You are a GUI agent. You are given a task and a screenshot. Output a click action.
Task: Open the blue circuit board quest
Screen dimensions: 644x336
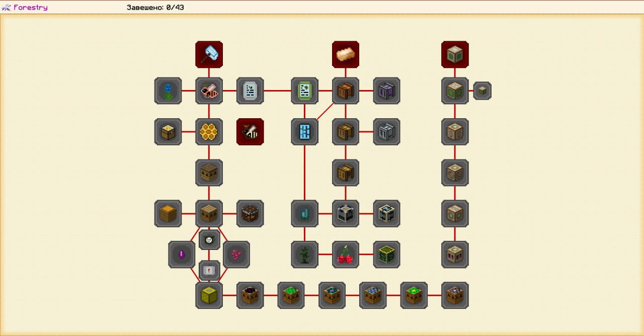tap(304, 132)
